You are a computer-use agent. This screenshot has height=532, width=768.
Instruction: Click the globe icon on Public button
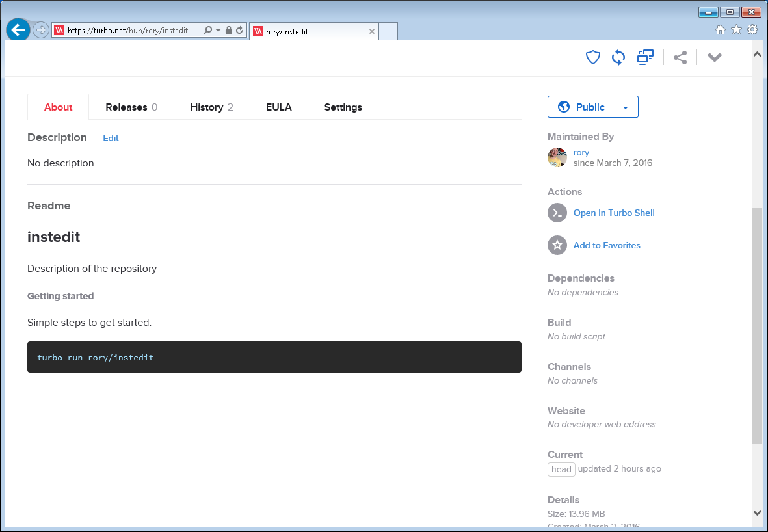[x=564, y=107]
